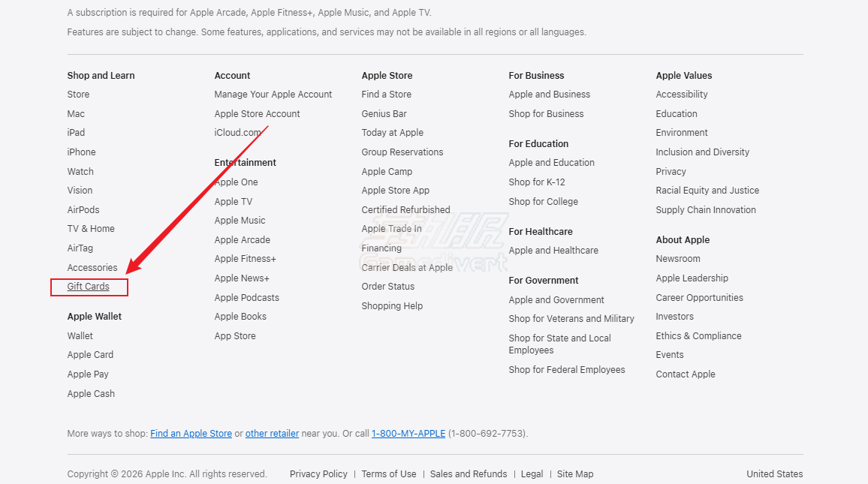View Shop for Veterans and Military
Viewport: 868px width, 484px height.
[x=571, y=318]
